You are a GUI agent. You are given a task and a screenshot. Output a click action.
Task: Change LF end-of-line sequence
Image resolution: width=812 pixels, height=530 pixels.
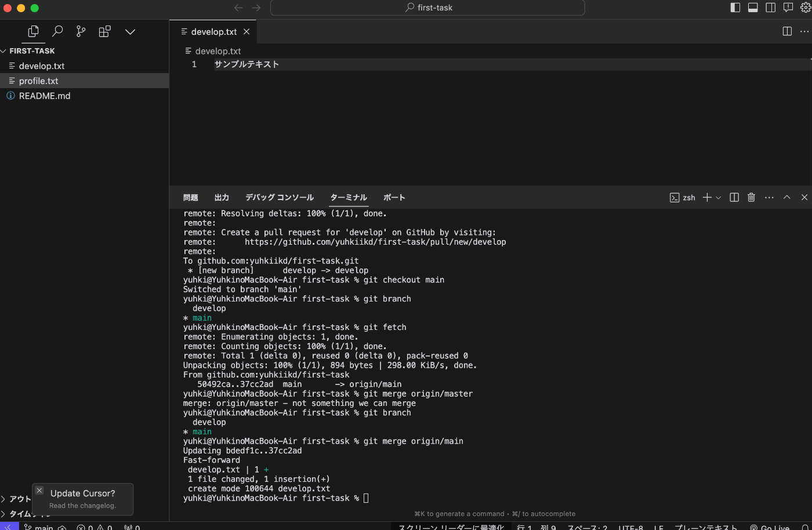click(x=659, y=527)
